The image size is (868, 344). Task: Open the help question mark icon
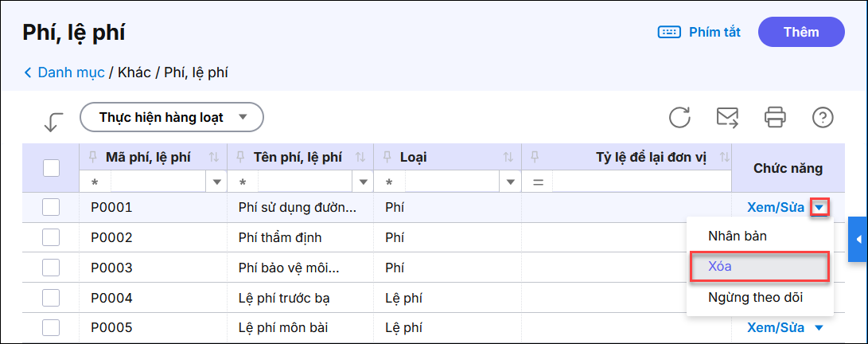tap(822, 118)
